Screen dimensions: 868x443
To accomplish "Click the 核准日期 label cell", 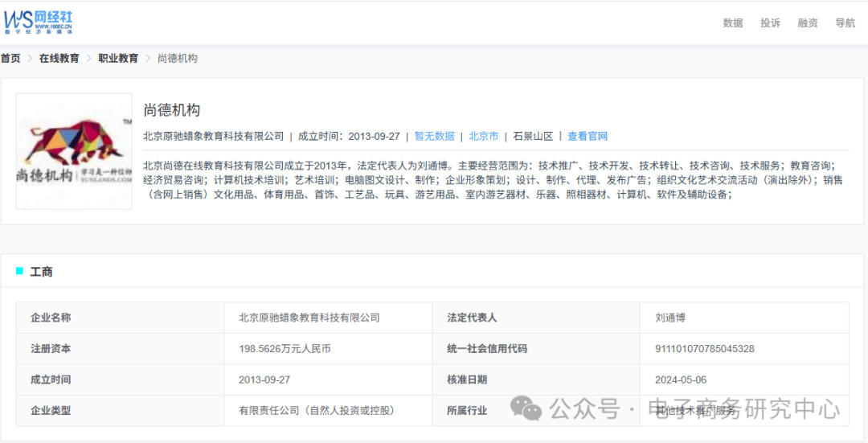I will 536,379.
